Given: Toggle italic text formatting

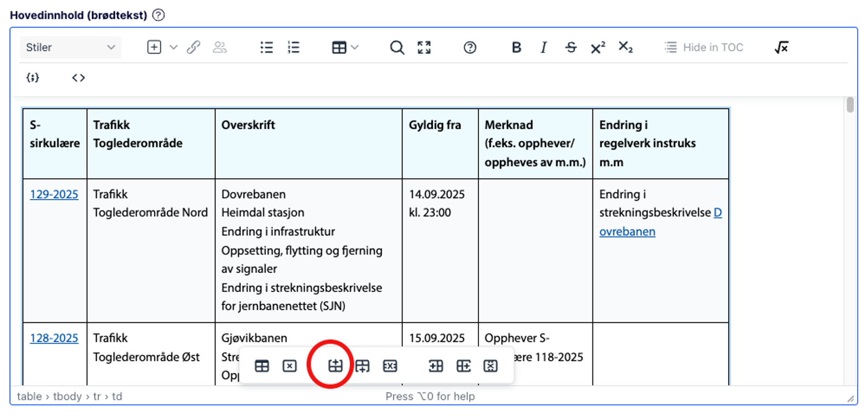Looking at the screenshot, I should [543, 48].
